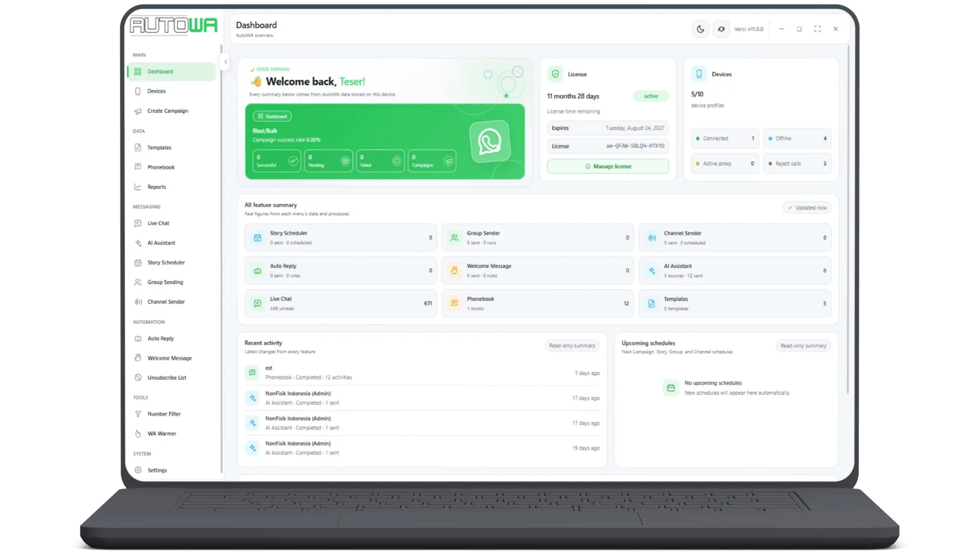Image resolution: width=980 pixels, height=552 pixels.
Task: Open the AI Assistant summary card
Action: pyautogui.click(x=734, y=270)
